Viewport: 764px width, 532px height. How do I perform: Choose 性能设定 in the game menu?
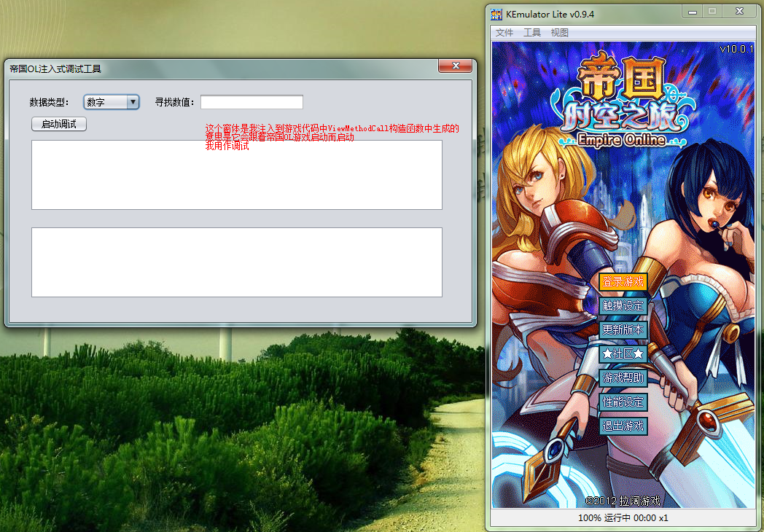623,402
